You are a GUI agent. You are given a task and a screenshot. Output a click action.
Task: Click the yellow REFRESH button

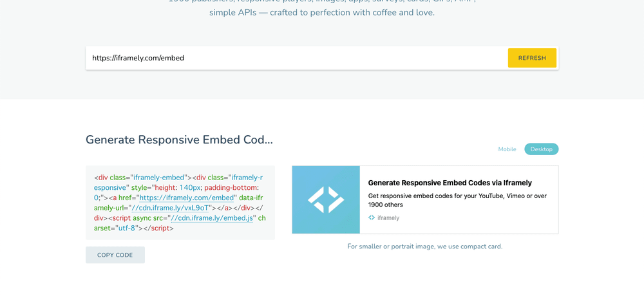tap(532, 58)
